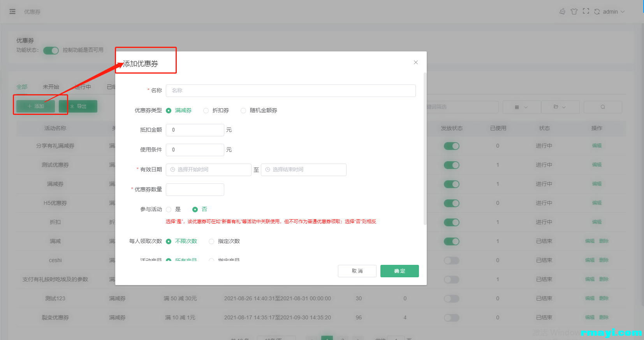This screenshot has width=644, height=340.
Task: Click the 优惠券 breadcrumb in header
Action: pos(32,12)
